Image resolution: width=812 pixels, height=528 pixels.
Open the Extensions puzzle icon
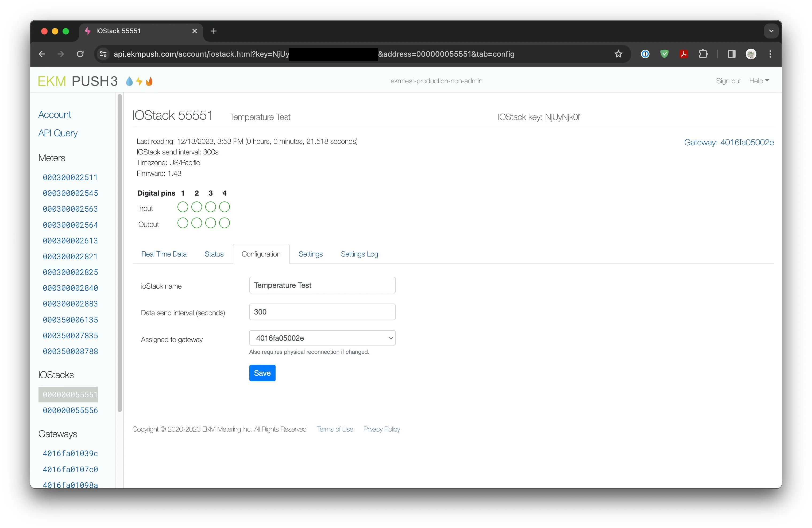703,54
